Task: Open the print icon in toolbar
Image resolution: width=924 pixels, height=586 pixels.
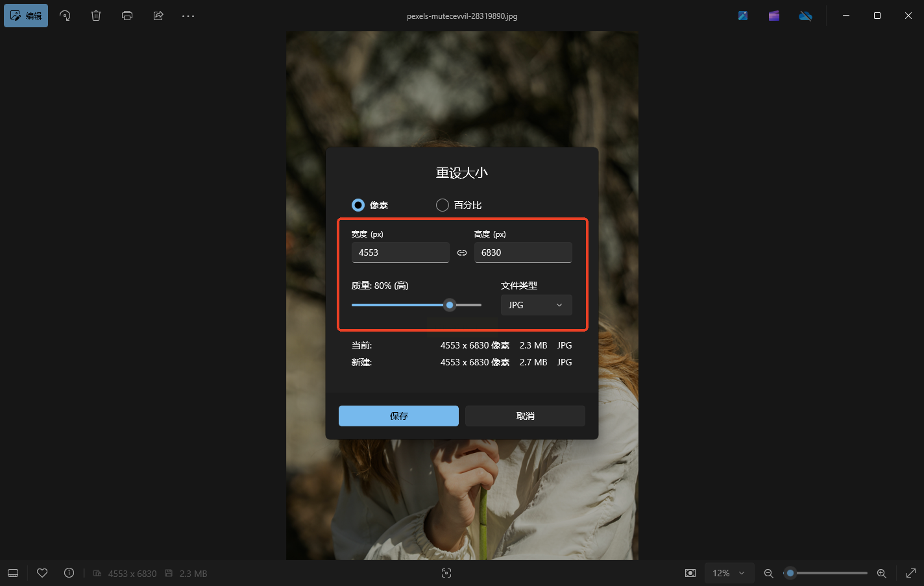Action: click(x=127, y=16)
